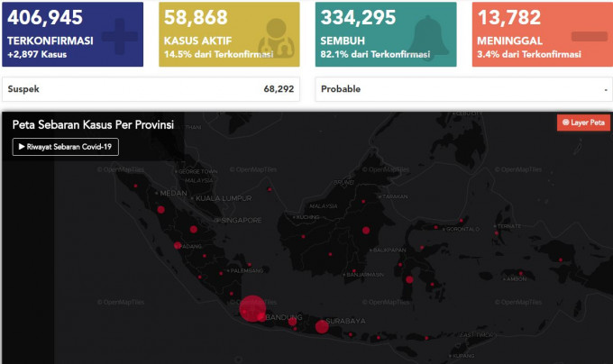Click the Peta Sebaran Kasus Per Provinsi title
Screen dimensions: 613x364
pyautogui.click(x=93, y=124)
